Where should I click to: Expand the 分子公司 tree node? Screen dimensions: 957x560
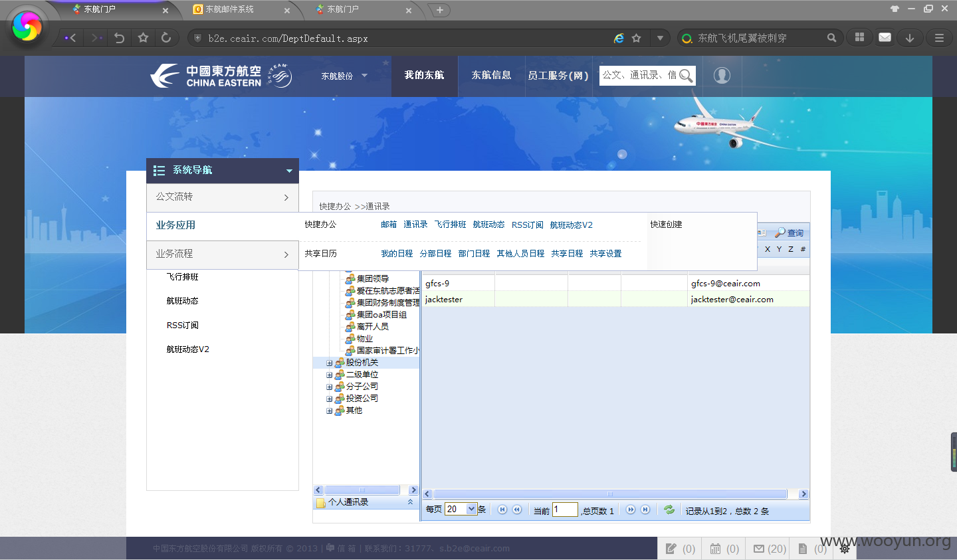[329, 387]
